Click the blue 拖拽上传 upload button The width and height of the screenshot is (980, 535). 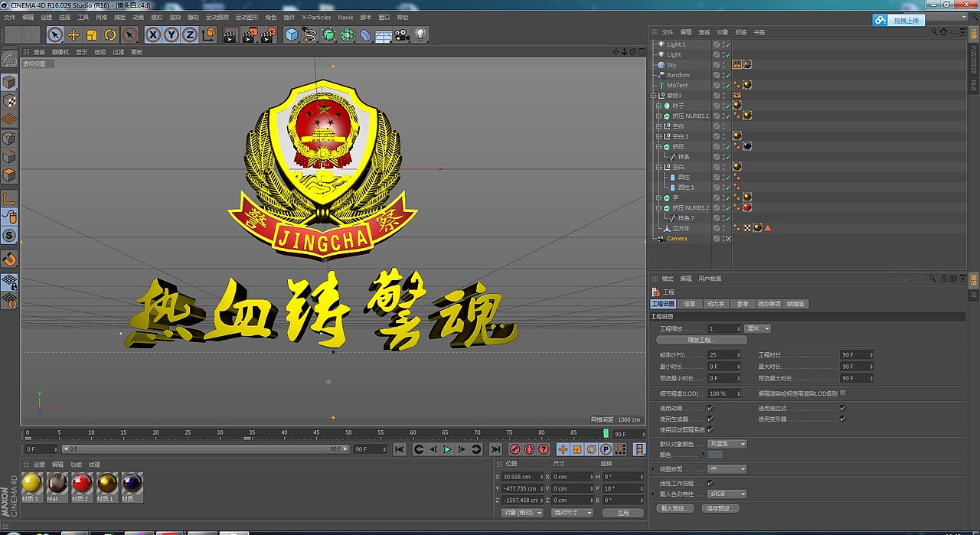[900, 20]
